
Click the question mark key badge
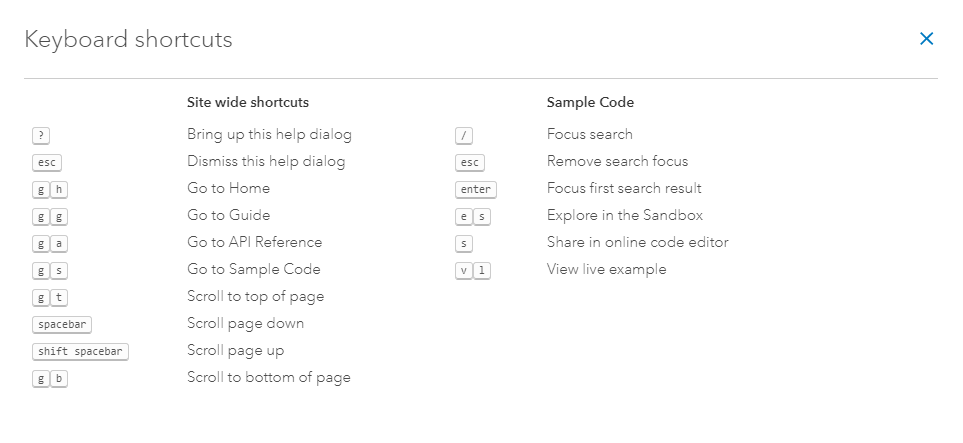tap(41, 135)
